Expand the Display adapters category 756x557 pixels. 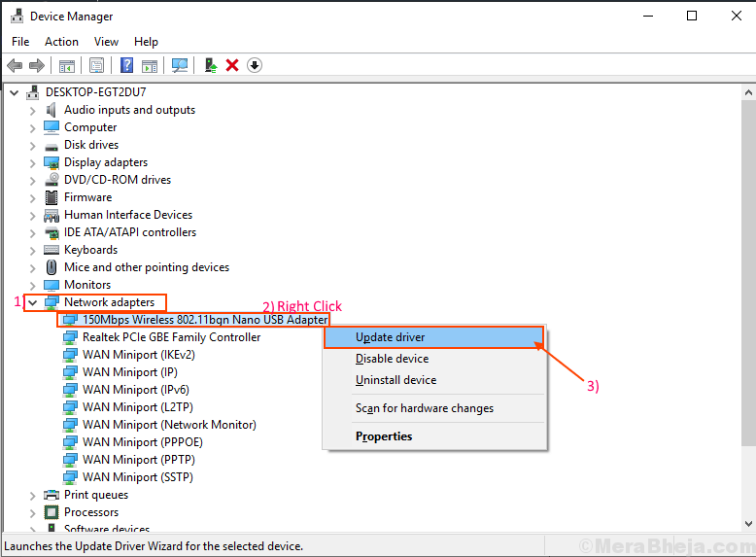point(33,163)
